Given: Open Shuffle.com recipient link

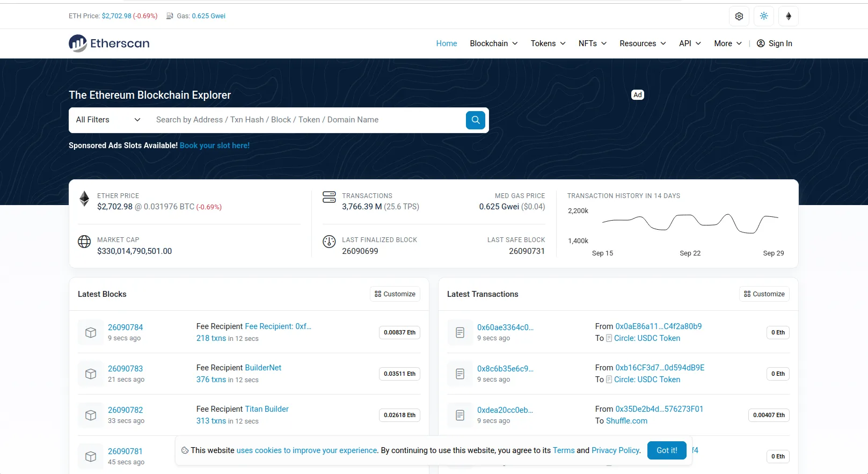Looking at the screenshot, I should pos(626,421).
